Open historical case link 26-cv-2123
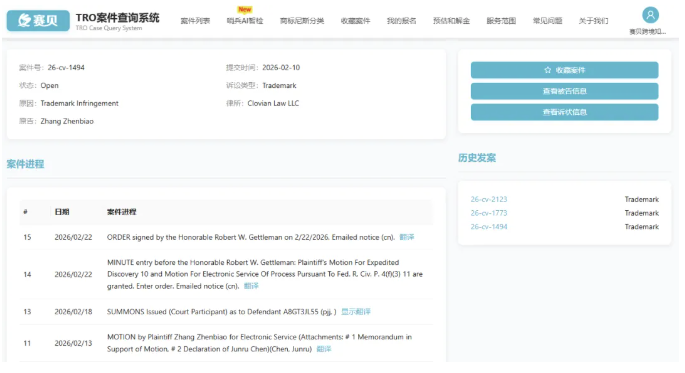685x373 pixels. coord(489,199)
